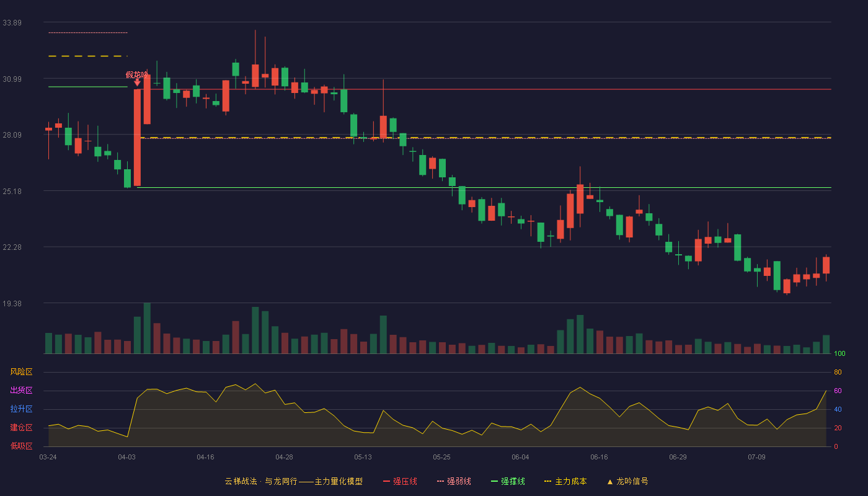The image size is (868, 496).
Task: Toggle the 强弱线 legend entry
Action: pyautogui.click(x=454, y=481)
